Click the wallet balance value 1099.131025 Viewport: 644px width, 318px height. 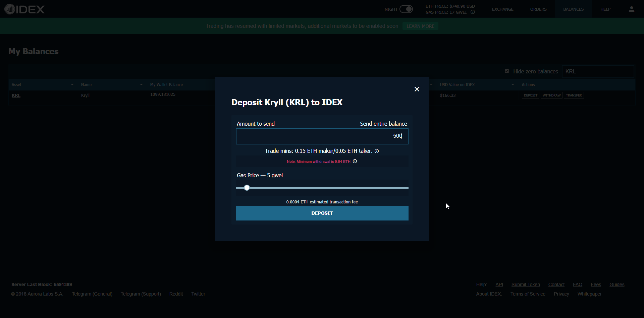(163, 94)
